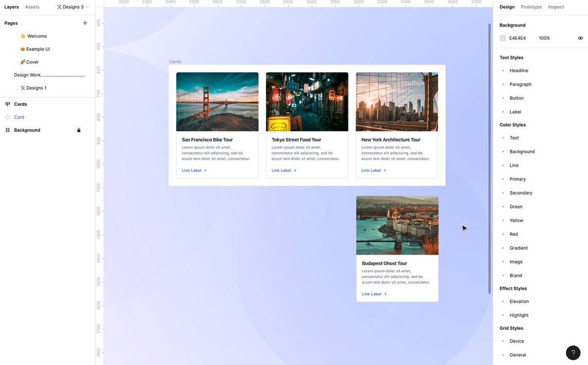Select the Cards frame label on canvas

(175, 62)
